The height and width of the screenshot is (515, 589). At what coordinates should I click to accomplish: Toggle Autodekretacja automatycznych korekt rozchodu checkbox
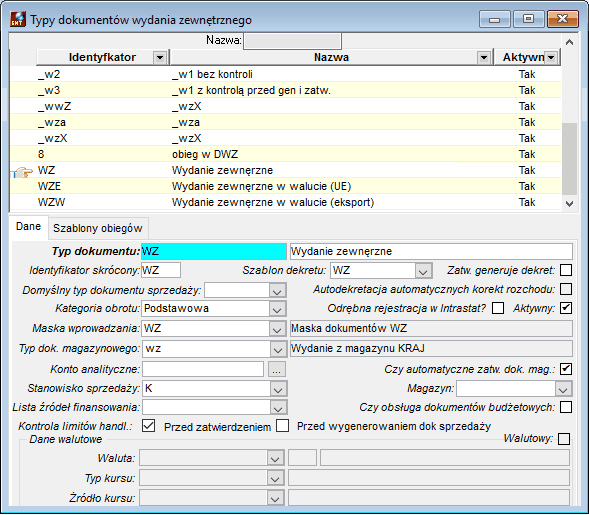(566, 289)
